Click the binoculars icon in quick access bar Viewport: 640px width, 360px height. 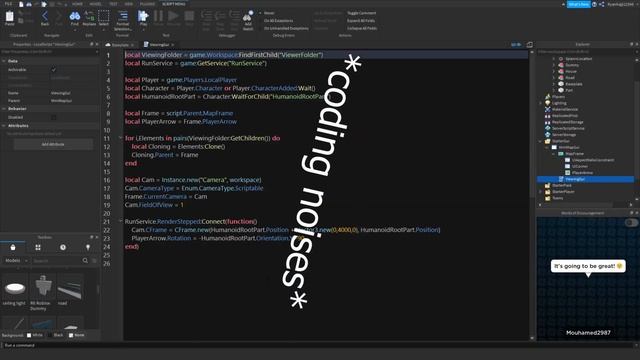tap(29, 4)
